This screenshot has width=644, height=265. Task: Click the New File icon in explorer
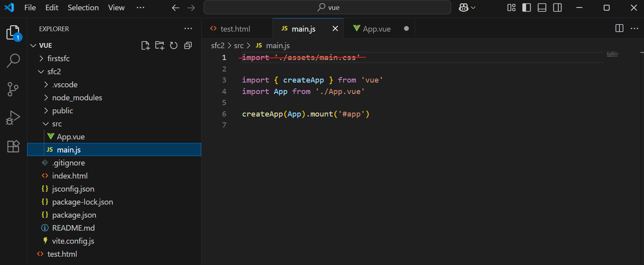(x=145, y=45)
